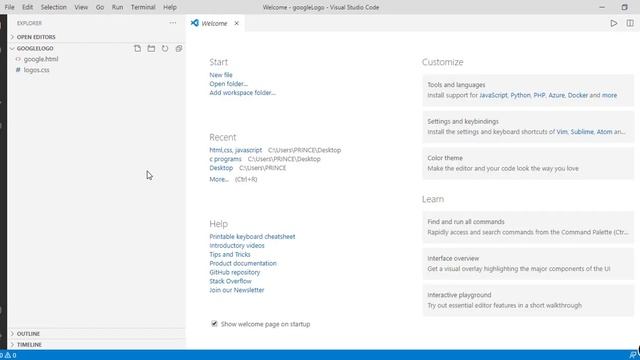Create a new file in GOOGLELOGO folder
Screen dimensions: 640x360
pos(138,49)
